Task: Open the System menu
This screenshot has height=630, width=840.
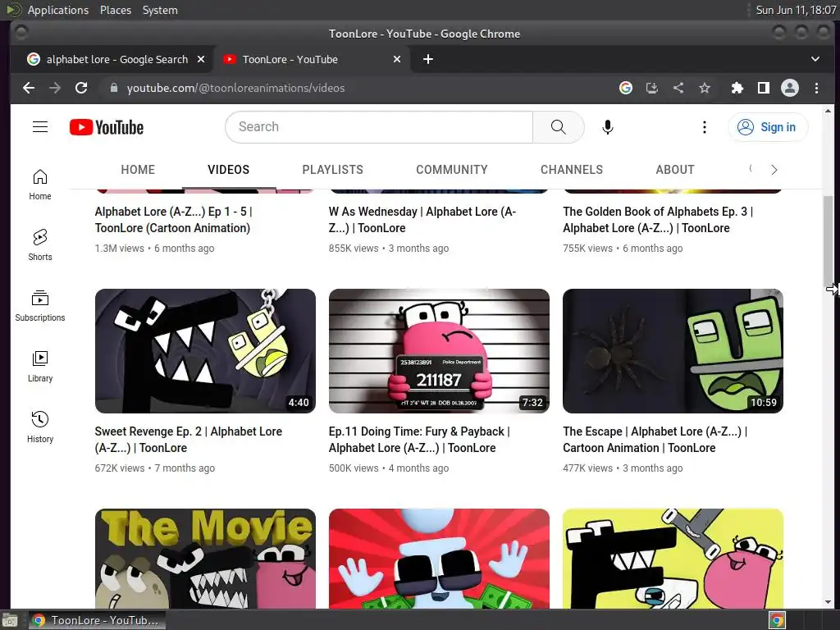Action: click(160, 10)
